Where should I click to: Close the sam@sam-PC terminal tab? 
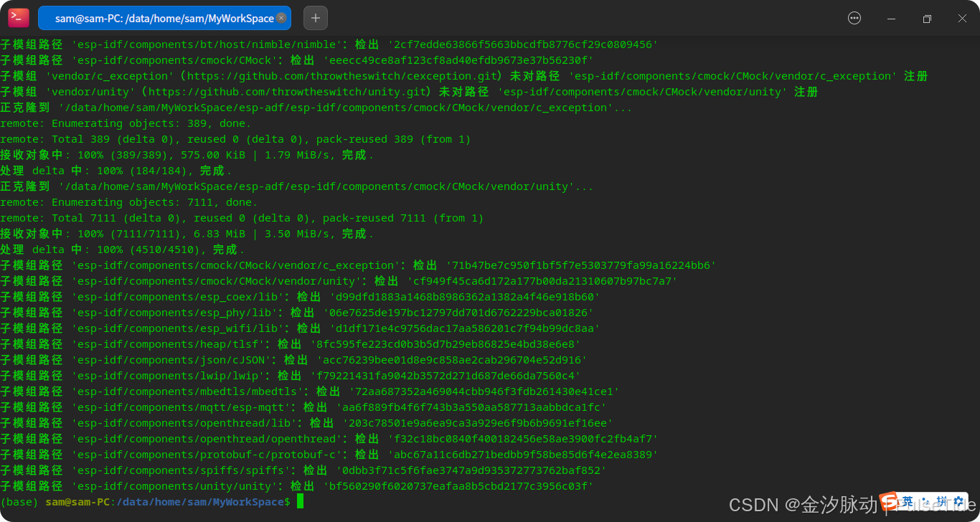[281, 18]
